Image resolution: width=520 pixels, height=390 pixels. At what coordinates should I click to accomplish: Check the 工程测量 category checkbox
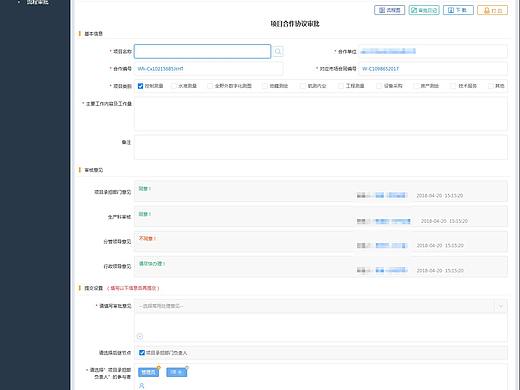click(x=341, y=86)
